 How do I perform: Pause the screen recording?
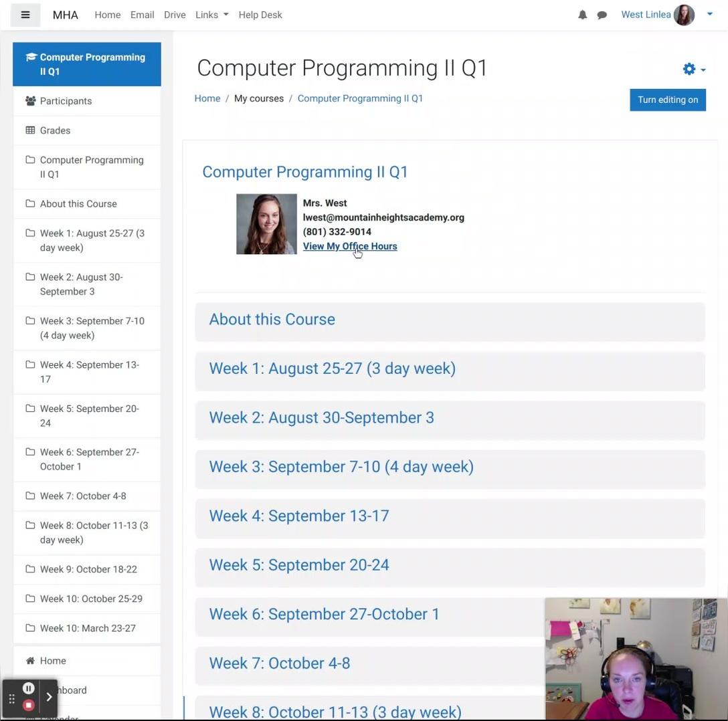coord(28,688)
